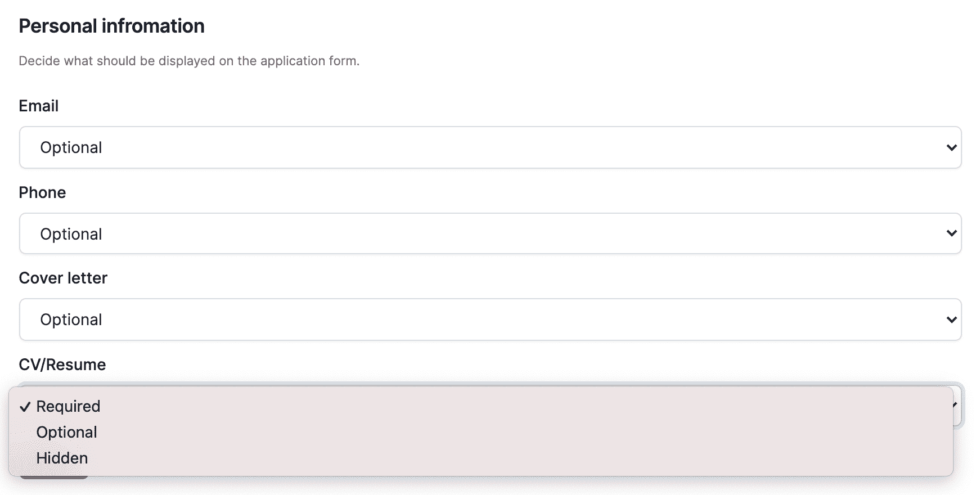
Task: Select the Required option in the list
Action: [68, 406]
